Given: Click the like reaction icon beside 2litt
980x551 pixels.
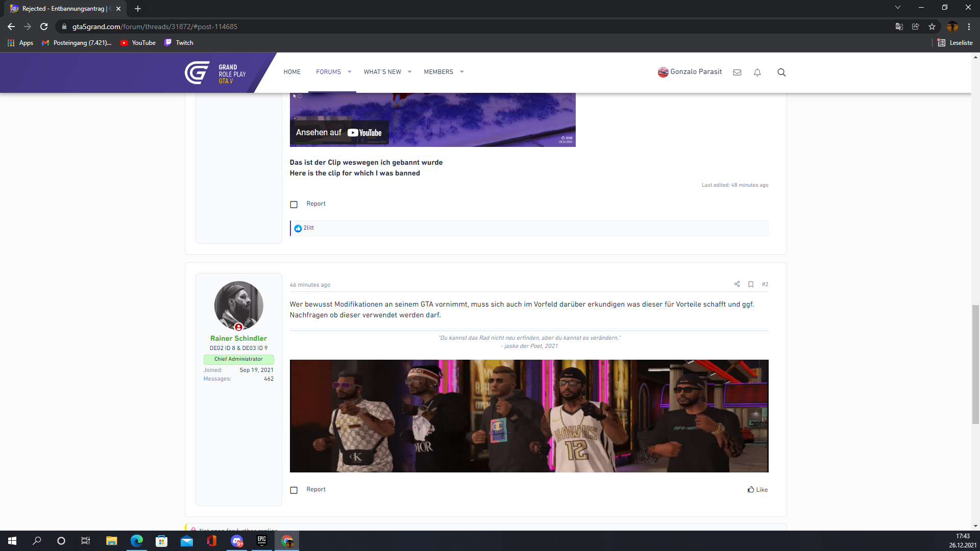Looking at the screenshot, I should [298, 228].
